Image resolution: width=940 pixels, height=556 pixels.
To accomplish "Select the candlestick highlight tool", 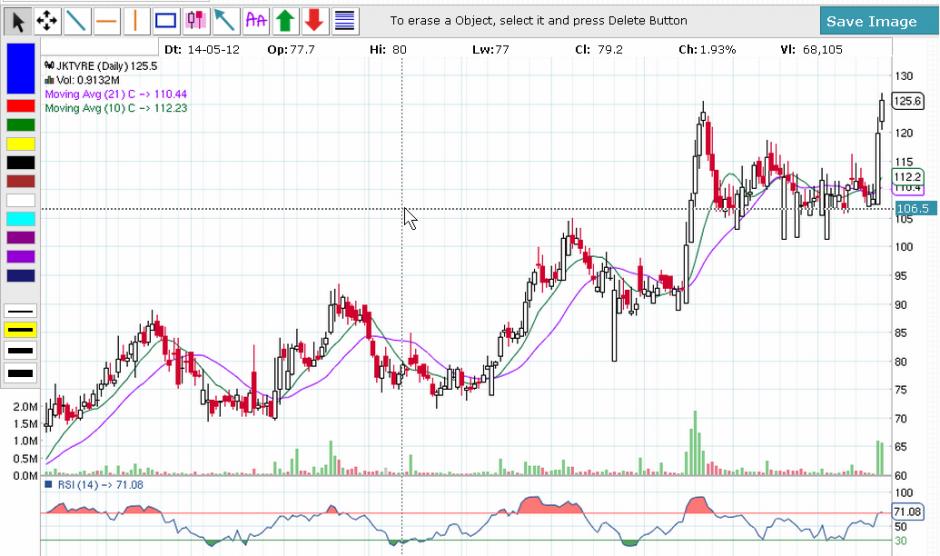I will (195, 21).
